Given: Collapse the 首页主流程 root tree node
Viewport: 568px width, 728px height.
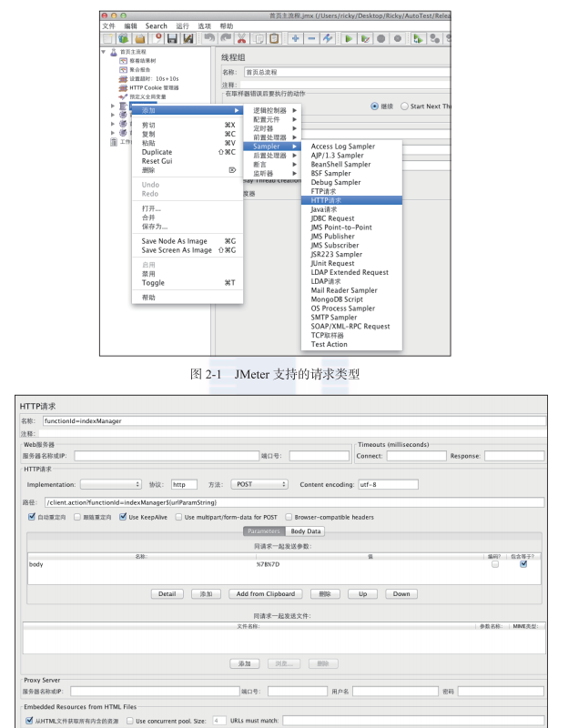Looking at the screenshot, I should point(104,52).
